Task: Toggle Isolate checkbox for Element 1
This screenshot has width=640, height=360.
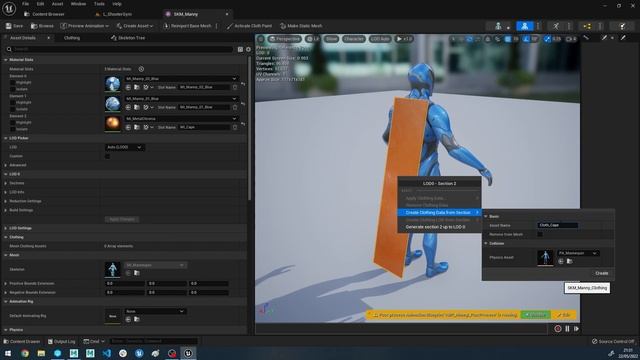Action: 12,109
